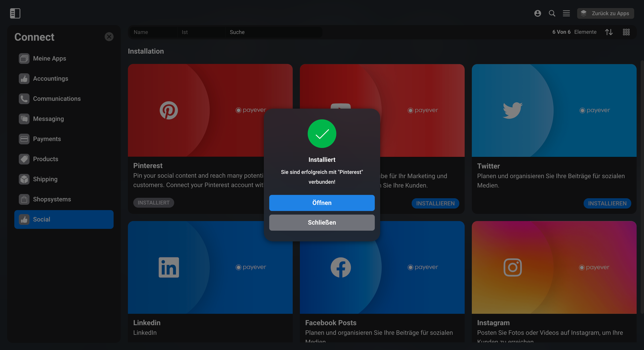Click the Instagram card title
644x350 pixels.
(x=493, y=323)
